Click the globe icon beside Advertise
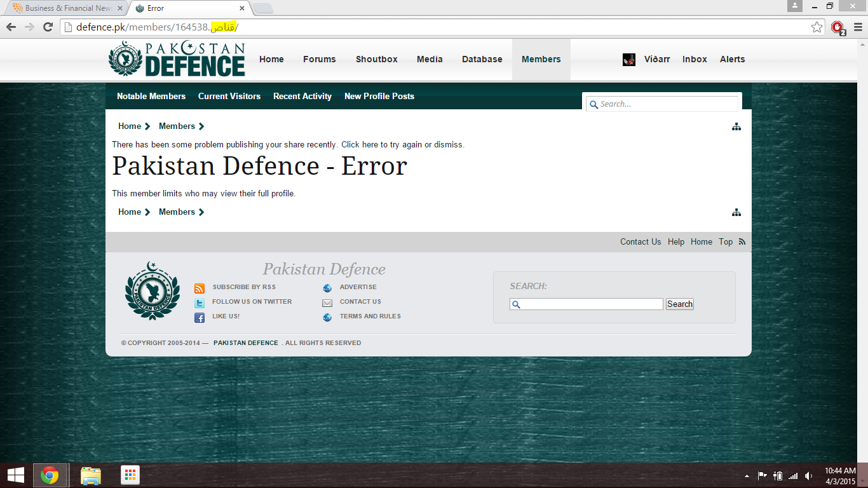Viewport: 868px width, 488px height. point(327,288)
